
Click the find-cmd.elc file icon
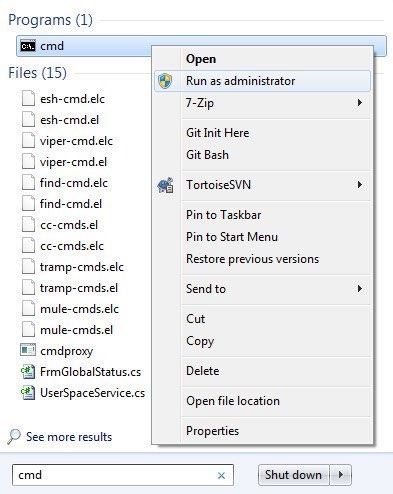(28, 183)
